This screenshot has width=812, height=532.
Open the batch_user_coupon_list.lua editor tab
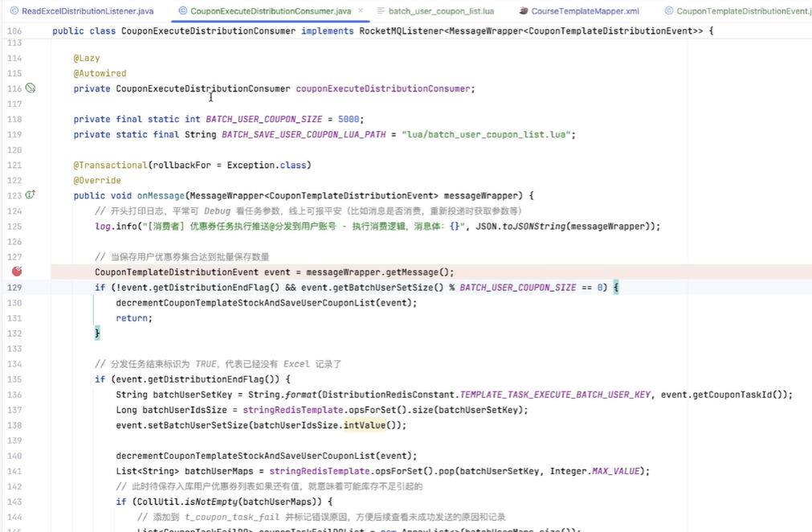[x=441, y=11]
